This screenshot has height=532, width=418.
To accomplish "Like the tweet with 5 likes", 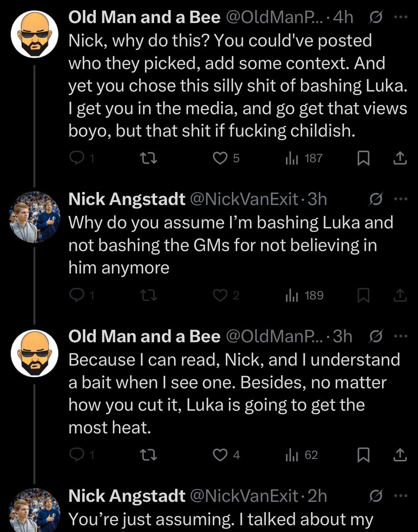I will click(220, 158).
